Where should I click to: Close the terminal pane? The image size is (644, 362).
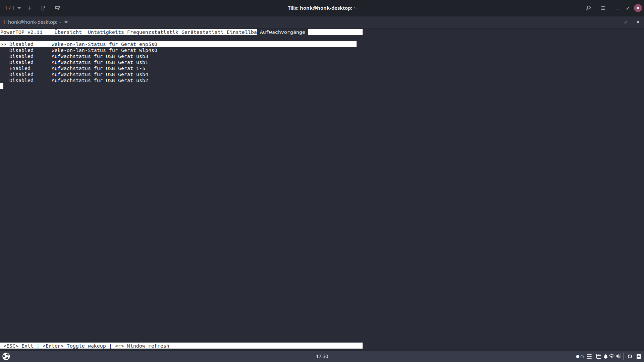(638, 22)
